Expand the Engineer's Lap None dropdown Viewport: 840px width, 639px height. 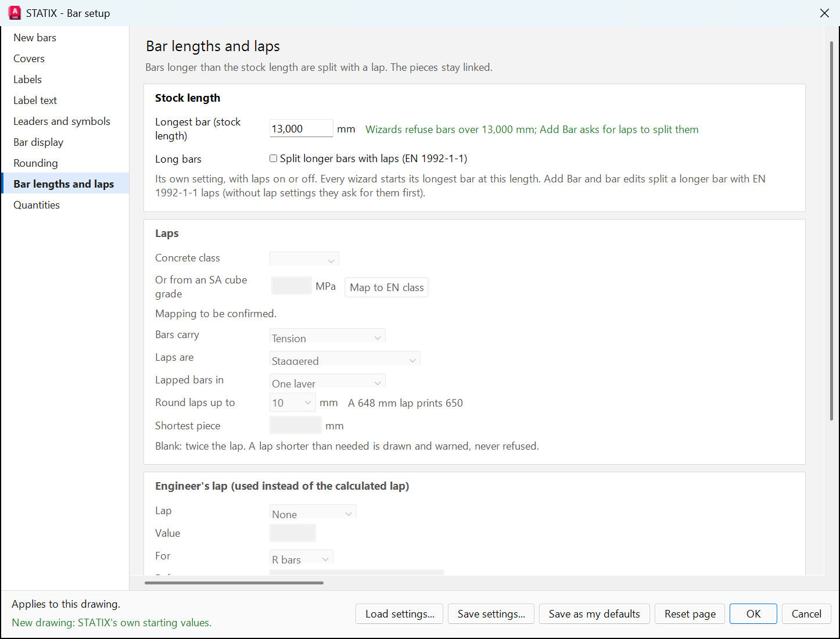click(x=313, y=512)
